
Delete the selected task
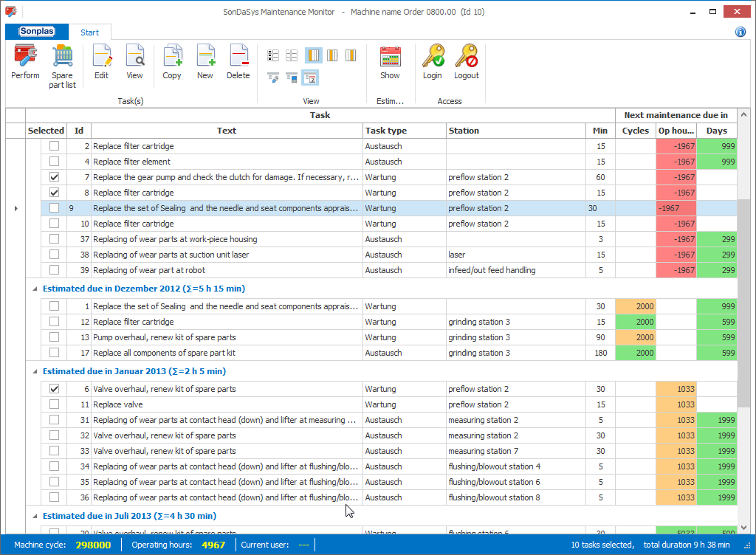pos(238,62)
